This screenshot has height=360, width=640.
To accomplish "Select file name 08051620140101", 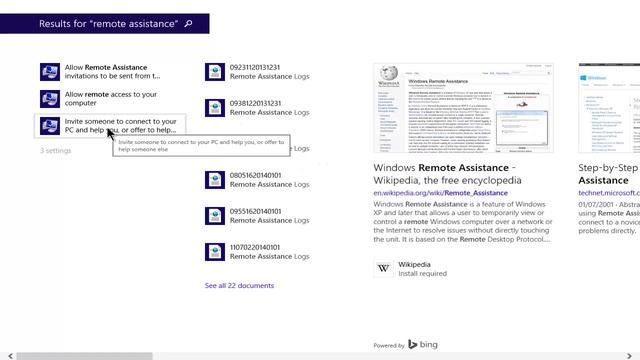I will [x=255, y=175].
